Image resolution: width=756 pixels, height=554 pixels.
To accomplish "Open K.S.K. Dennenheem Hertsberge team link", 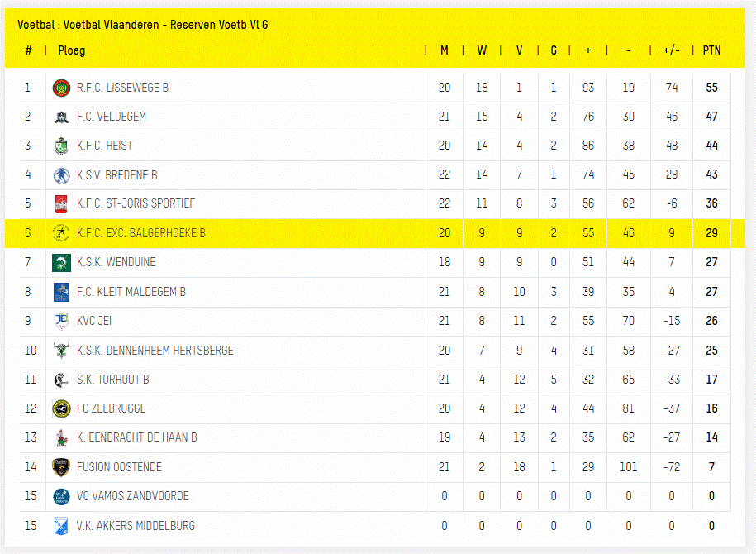I will pyautogui.click(x=155, y=351).
